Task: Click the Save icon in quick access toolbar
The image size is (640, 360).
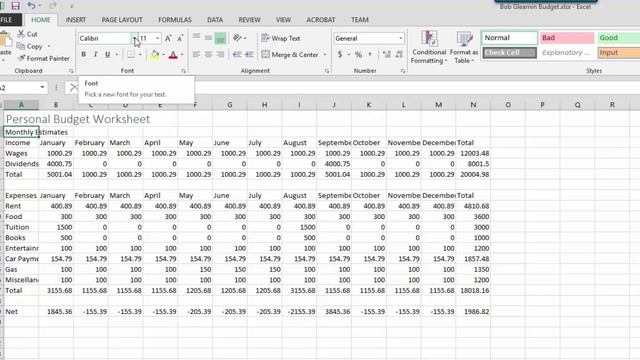Action: (x=15, y=6)
